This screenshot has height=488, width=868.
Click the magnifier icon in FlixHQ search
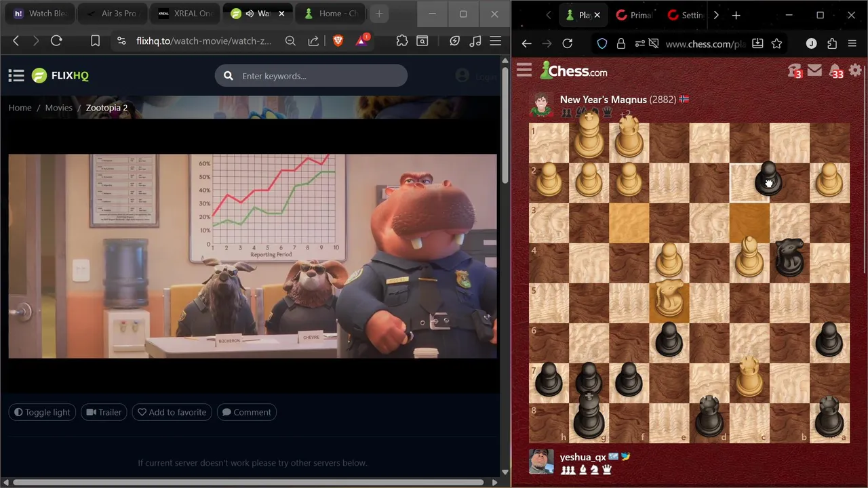pyautogui.click(x=229, y=76)
